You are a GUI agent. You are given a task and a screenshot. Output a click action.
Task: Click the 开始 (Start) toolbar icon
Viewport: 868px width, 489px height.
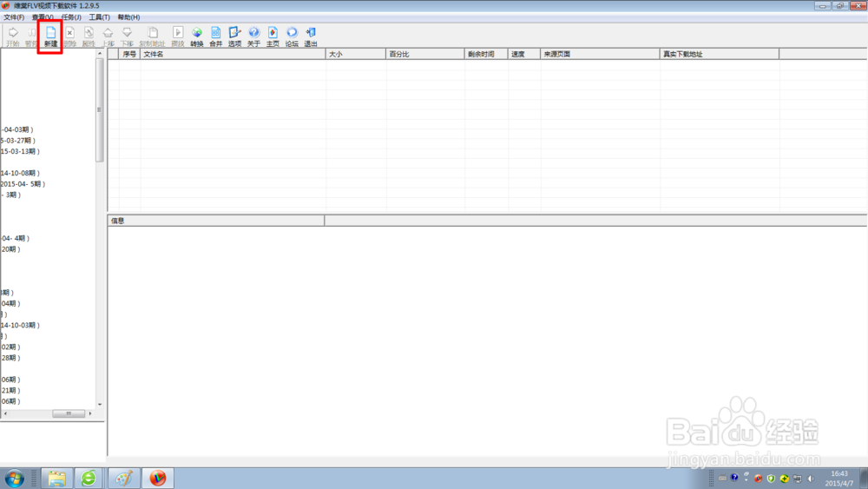13,36
